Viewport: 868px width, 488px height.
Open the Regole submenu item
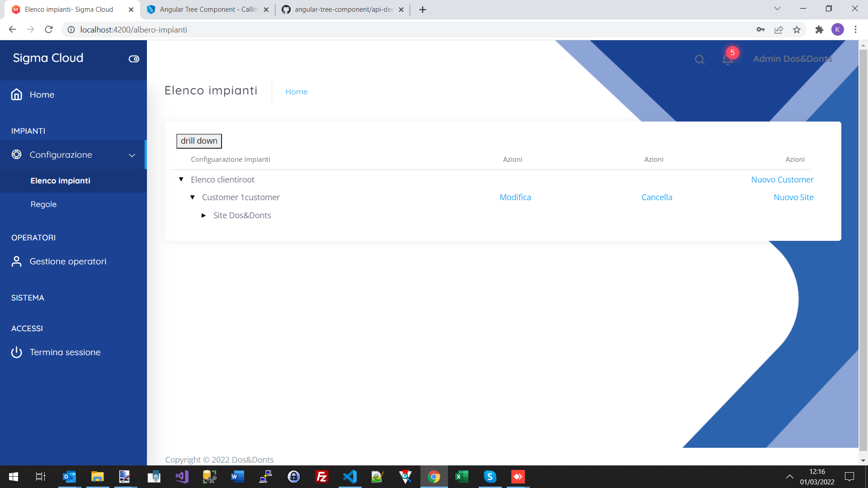44,204
